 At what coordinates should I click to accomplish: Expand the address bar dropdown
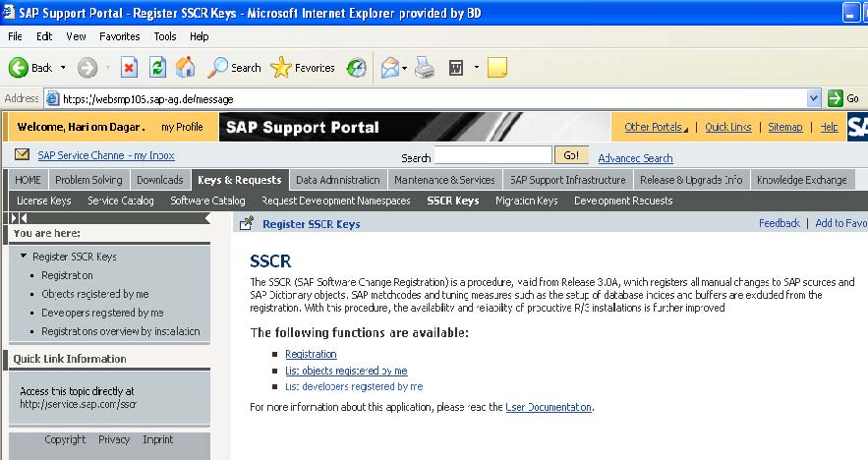coord(813,98)
